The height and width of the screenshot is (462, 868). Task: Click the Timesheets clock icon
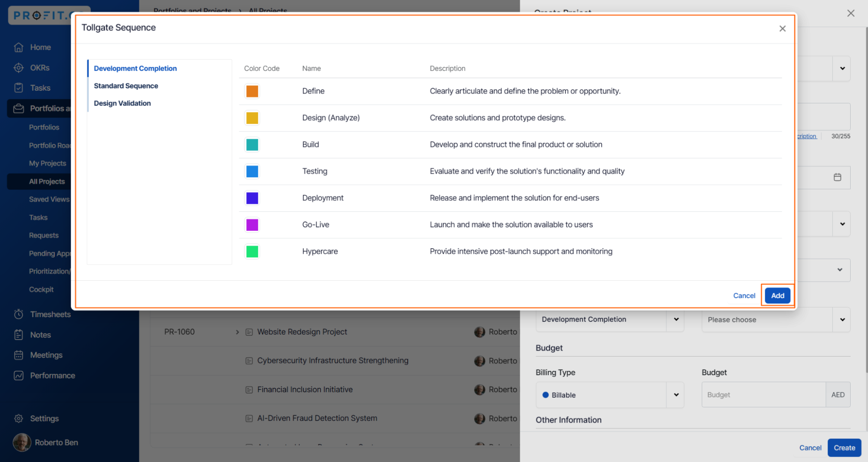pyautogui.click(x=18, y=315)
